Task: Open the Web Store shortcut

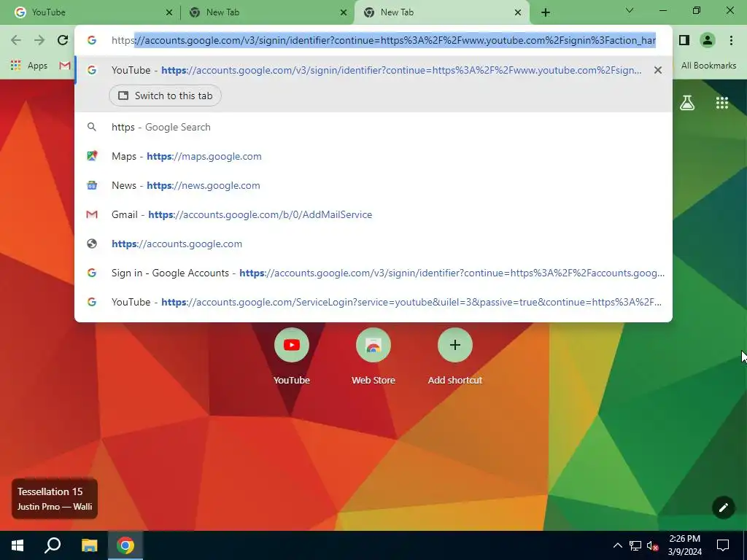Action: click(x=373, y=356)
